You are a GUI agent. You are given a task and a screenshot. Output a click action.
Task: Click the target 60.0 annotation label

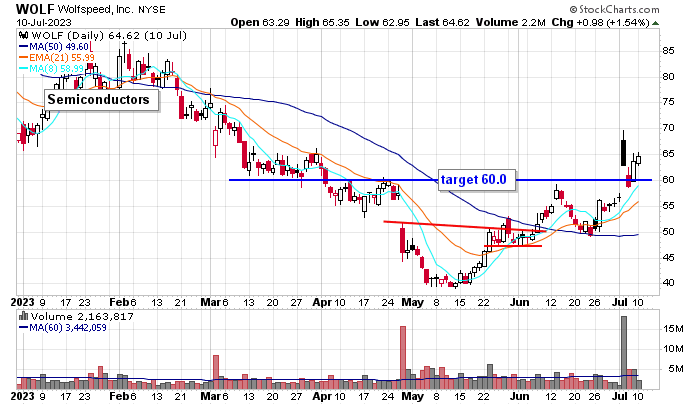(x=477, y=180)
